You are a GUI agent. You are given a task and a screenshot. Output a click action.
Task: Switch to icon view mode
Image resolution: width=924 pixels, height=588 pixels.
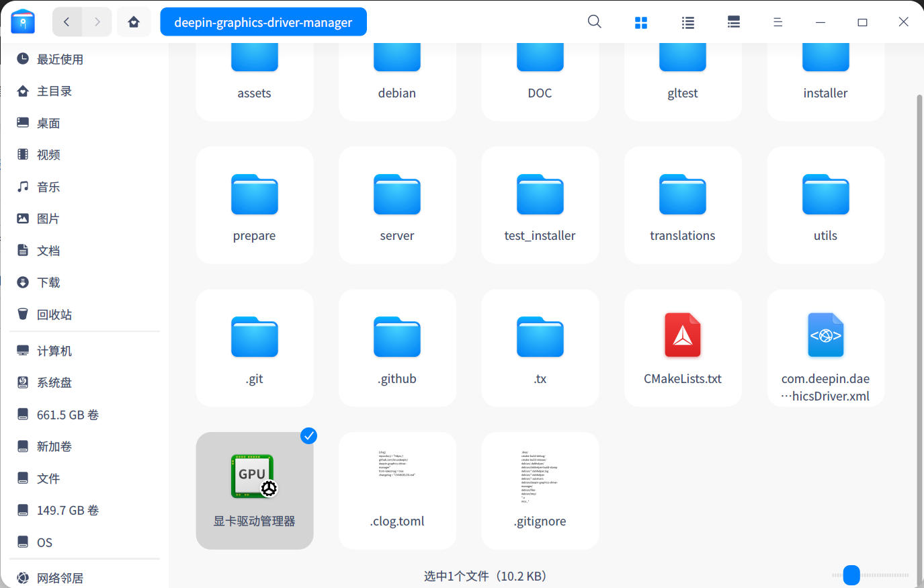click(640, 22)
